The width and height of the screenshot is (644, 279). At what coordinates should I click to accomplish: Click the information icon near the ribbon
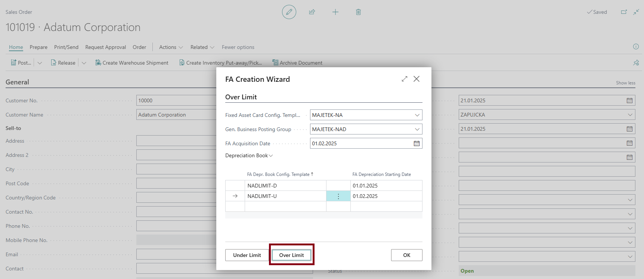click(636, 47)
